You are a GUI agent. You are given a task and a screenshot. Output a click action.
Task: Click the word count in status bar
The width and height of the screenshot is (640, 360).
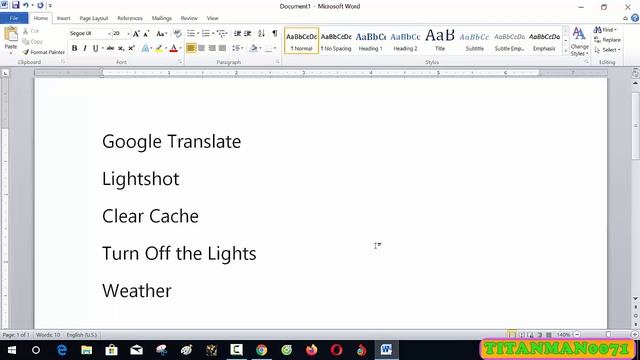point(48,335)
